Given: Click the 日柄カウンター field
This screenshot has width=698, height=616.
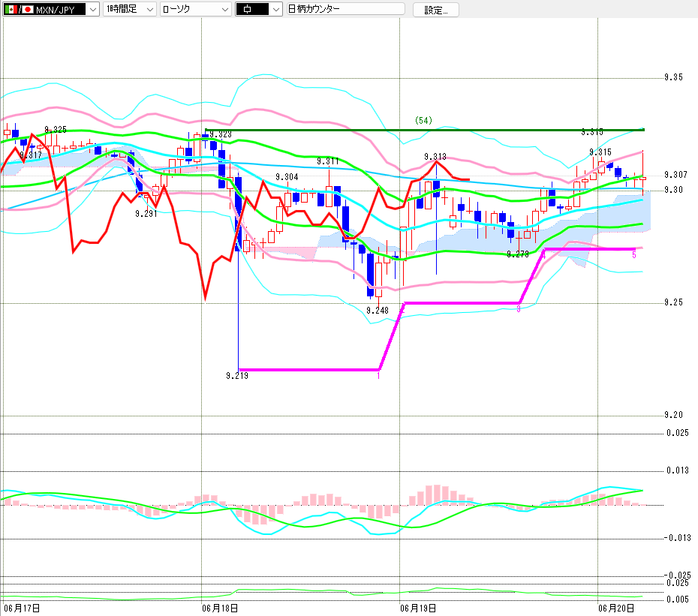Looking at the screenshot, I should 346,9.
